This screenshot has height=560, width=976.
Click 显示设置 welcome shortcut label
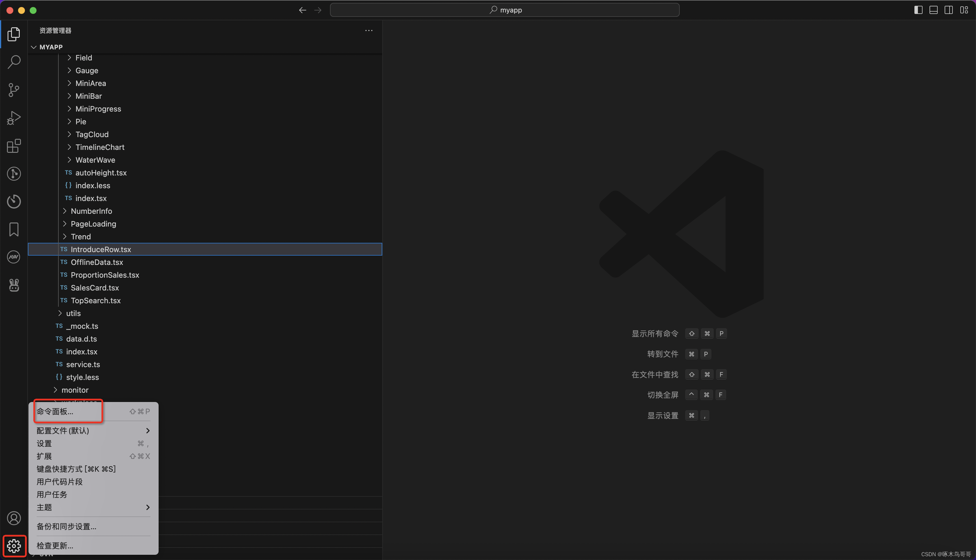[x=663, y=415]
